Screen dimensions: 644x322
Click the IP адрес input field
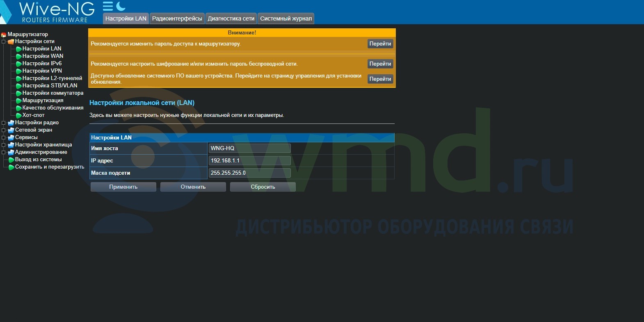[249, 161]
